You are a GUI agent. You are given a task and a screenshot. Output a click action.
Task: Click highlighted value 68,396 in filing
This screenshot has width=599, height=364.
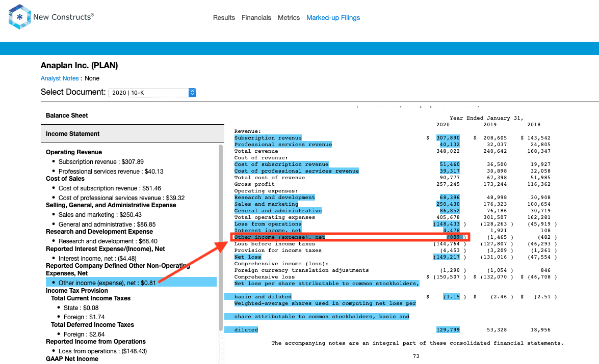450,197
